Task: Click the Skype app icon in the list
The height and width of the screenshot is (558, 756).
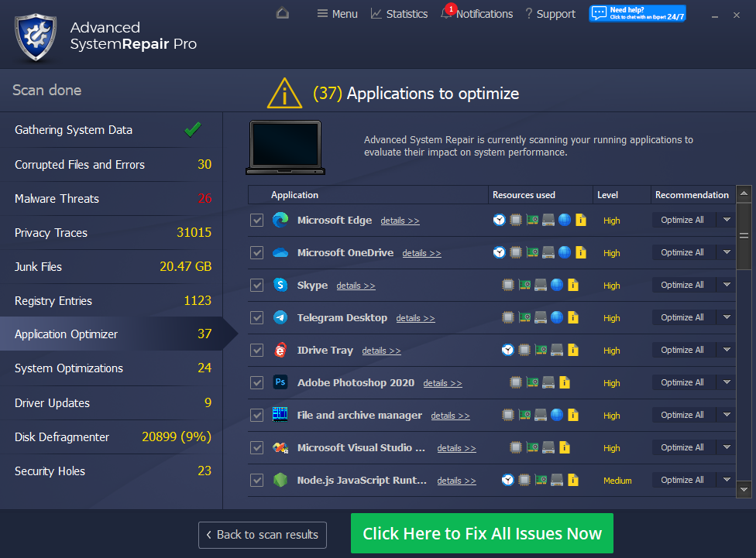Action: click(x=280, y=285)
